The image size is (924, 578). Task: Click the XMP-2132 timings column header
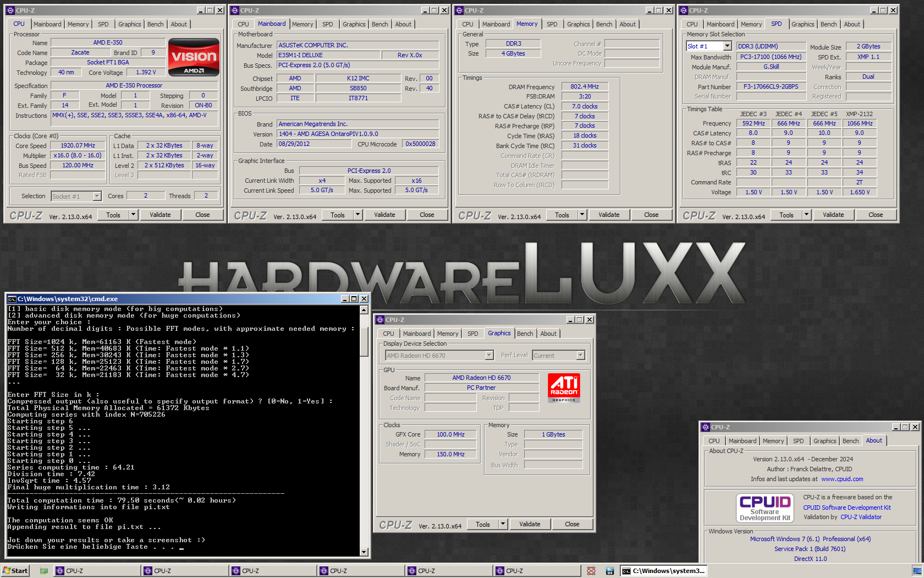859,114
